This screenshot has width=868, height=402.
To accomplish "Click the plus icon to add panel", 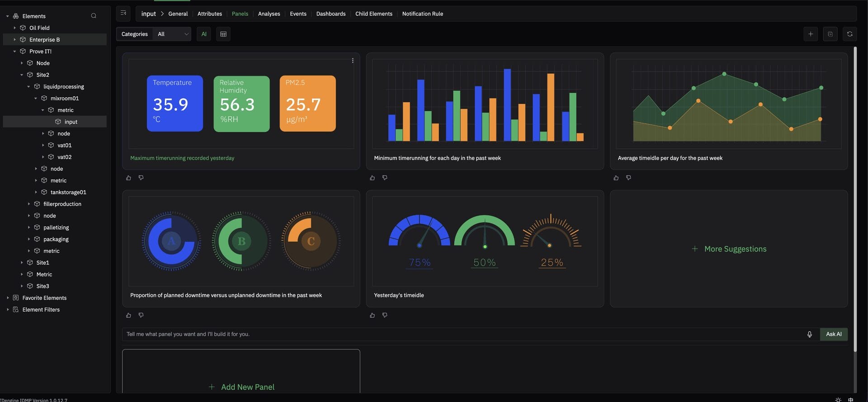I will pos(811,34).
